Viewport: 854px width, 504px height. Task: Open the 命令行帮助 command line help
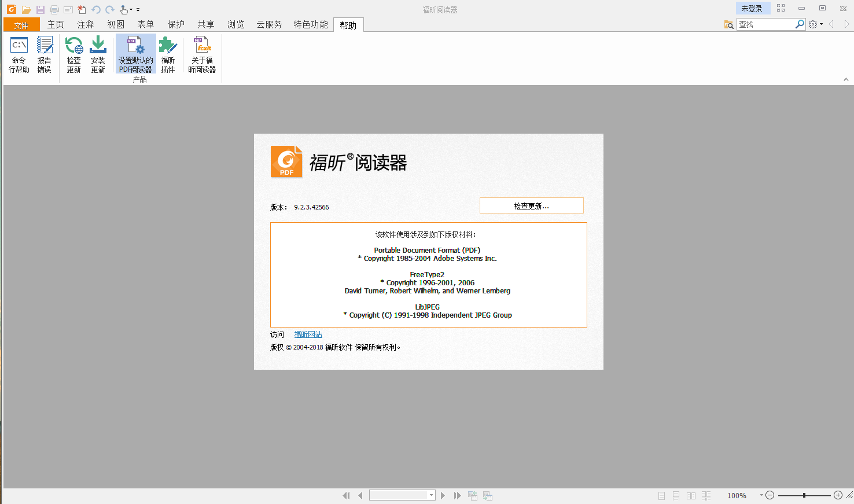19,54
